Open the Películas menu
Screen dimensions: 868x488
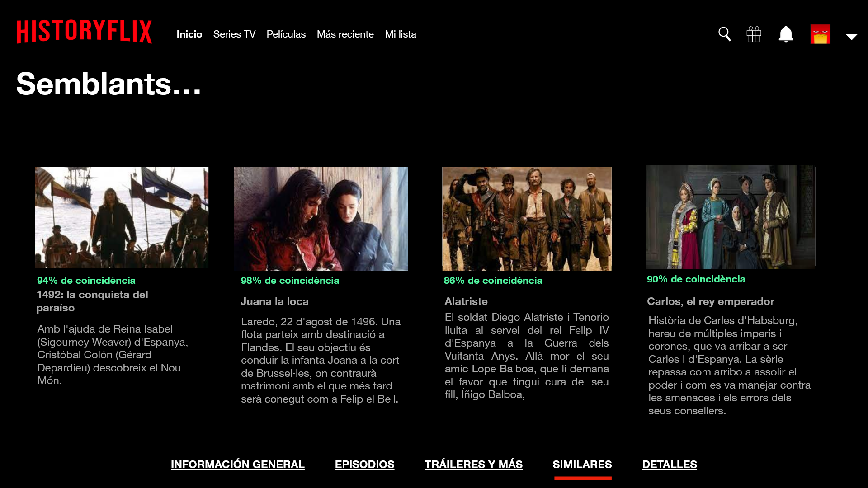click(286, 34)
